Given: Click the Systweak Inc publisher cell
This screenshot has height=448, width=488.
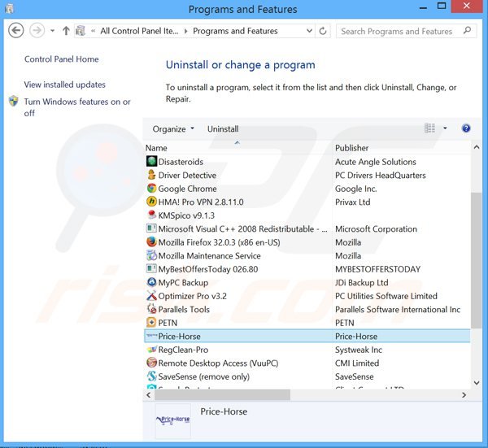Looking at the screenshot, I should click(x=359, y=350).
